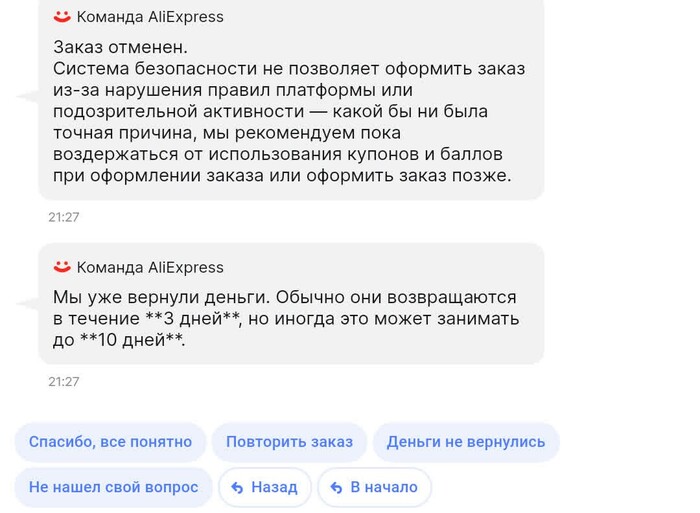Viewport: 700px width, 513px height.
Task: Click the AliExpress smile logo in the first message
Action: pyautogui.click(x=62, y=16)
